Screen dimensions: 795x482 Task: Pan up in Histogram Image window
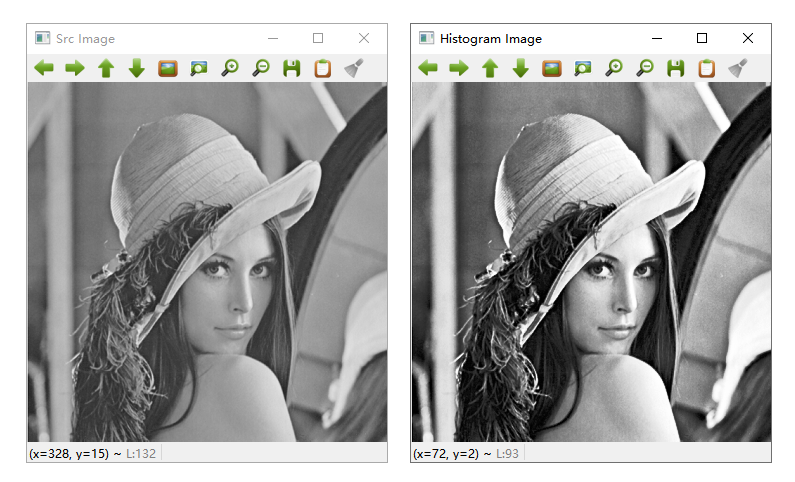490,68
